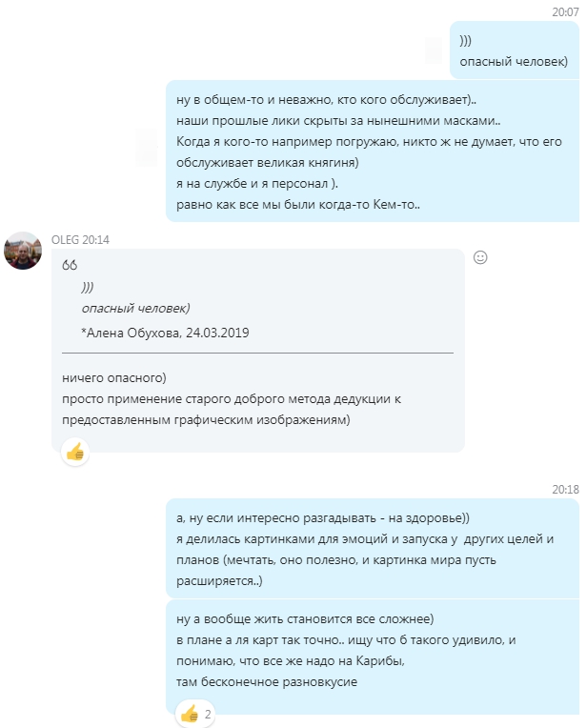Select the message starting 'ну а вообще жить становится'

pyautogui.click(x=373, y=657)
